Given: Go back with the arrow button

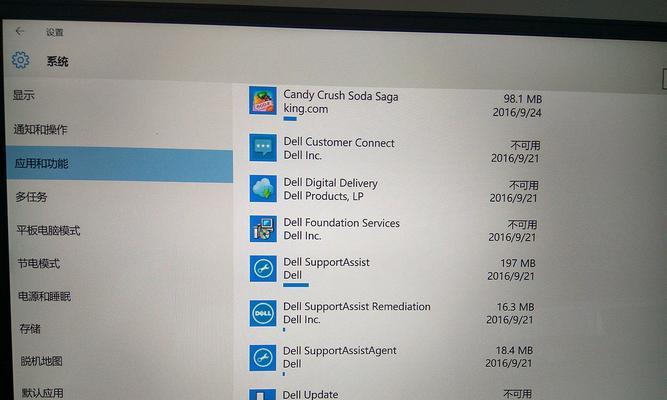Looking at the screenshot, I should (x=20, y=31).
